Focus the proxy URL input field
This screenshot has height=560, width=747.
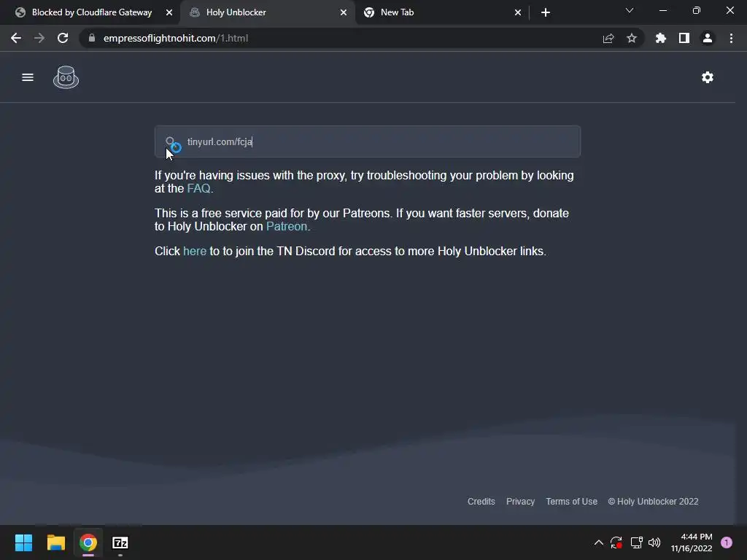tap(368, 141)
